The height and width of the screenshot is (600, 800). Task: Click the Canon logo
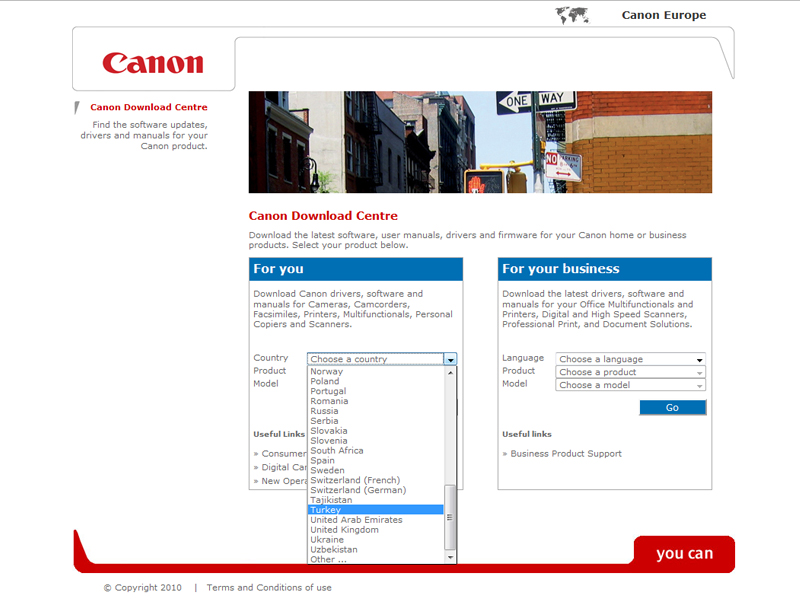(x=152, y=63)
